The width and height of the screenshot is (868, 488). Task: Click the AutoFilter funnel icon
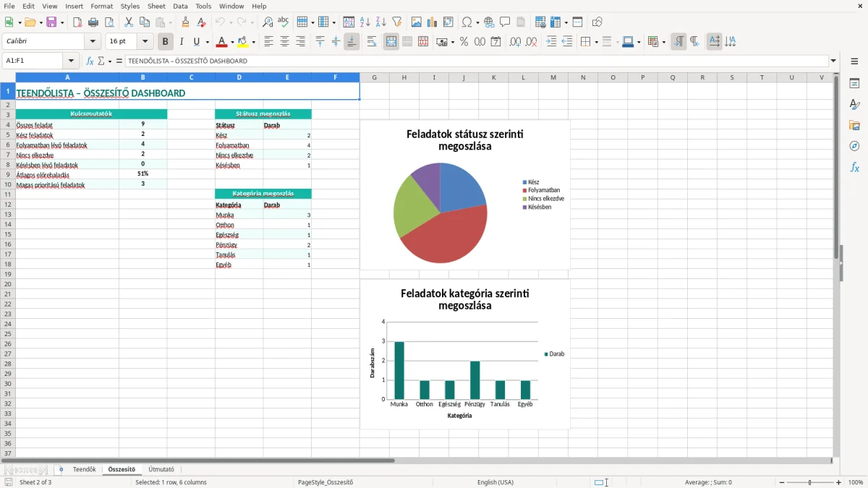(x=397, y=22)
